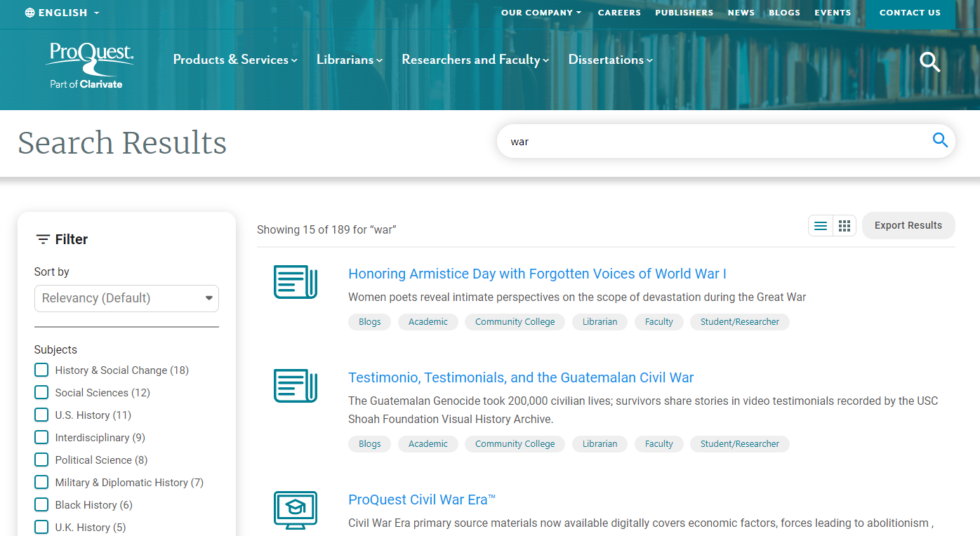Image resolution: width=980 pixels, height=536 pixels.
Task: Open Events page
Action: (833, 13)
